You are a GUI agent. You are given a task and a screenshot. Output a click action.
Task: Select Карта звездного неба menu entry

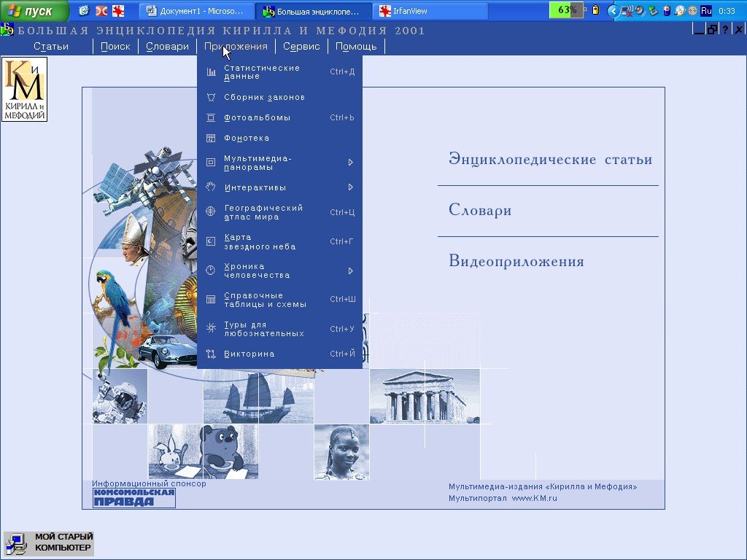click(x=259, y=242)
